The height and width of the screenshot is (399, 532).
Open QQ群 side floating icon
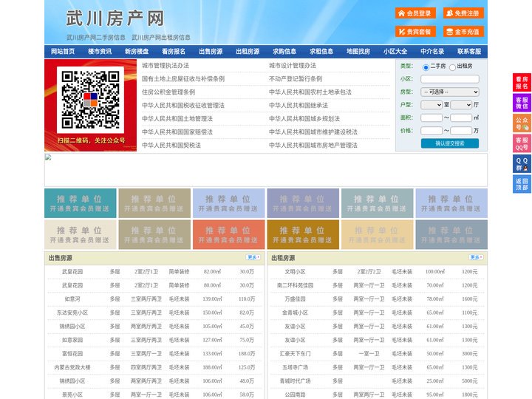pos(522,164)
